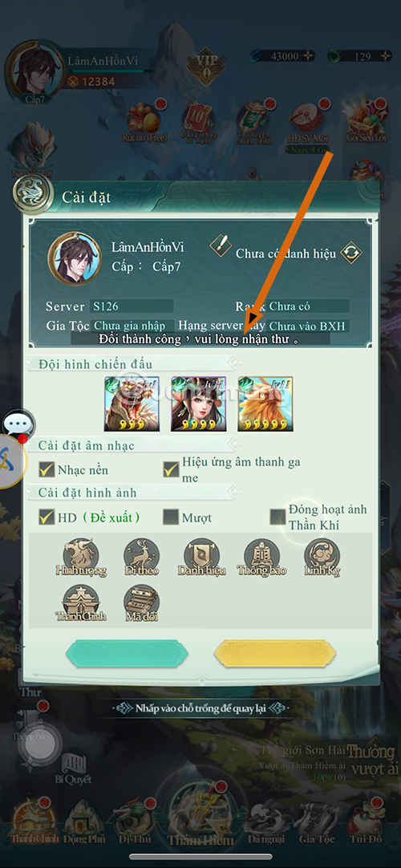Open the Linh Kỳ icon
This screenshot has width=401, height=868.
point(322,557)
